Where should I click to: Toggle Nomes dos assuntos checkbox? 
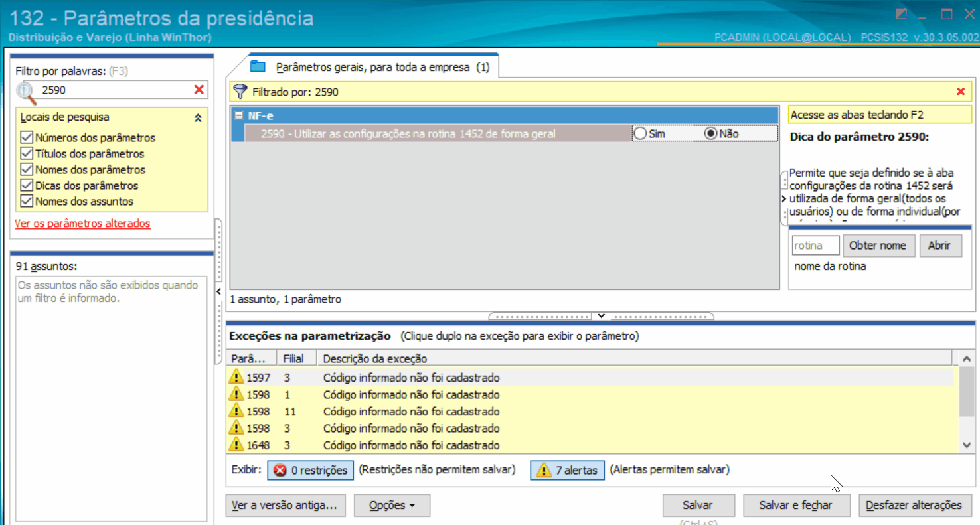pos(27,201)
